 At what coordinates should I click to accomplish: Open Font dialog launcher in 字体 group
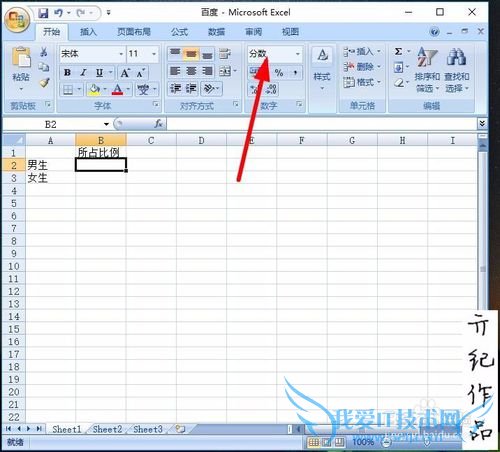tap(156, 104)
